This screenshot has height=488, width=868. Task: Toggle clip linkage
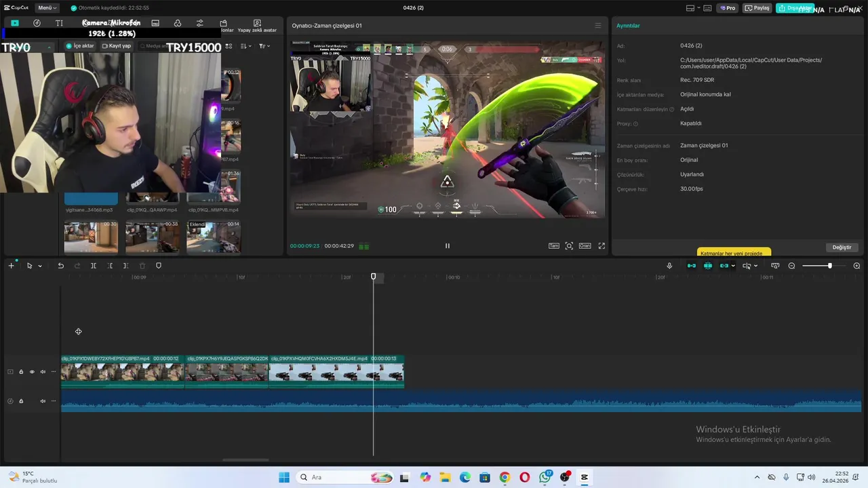(x=724, y=266)
